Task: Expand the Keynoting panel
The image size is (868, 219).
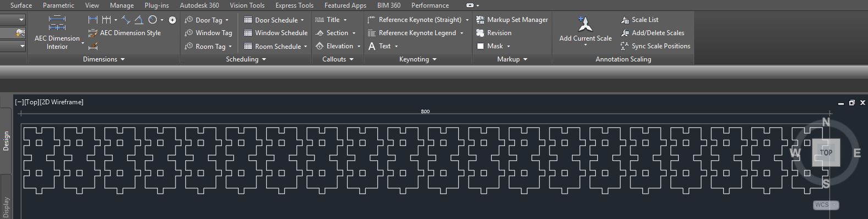Action: (x=417, y=59)
